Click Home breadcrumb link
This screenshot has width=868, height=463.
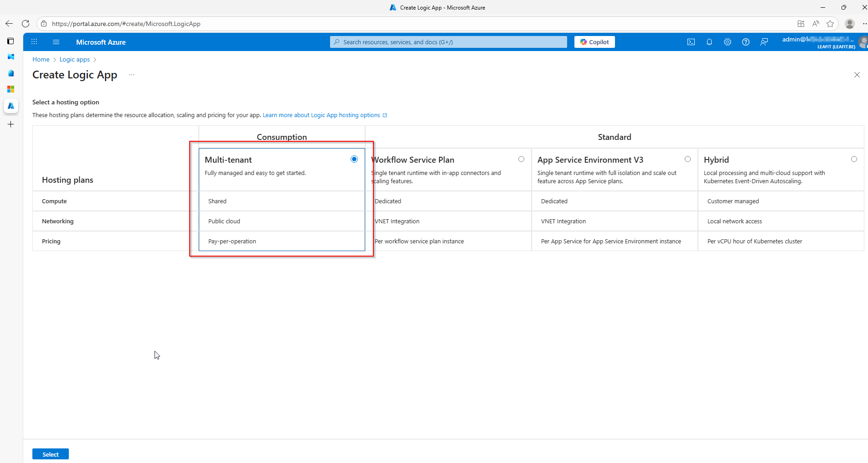pyautogui.click(x=41, y=59)
